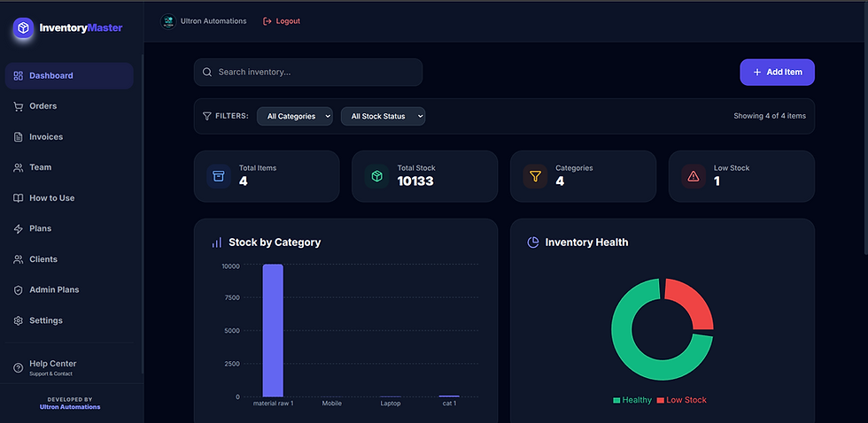Click the Total Items archive box icon
This screenshot has height=423, width=868.
pos(219,176)
